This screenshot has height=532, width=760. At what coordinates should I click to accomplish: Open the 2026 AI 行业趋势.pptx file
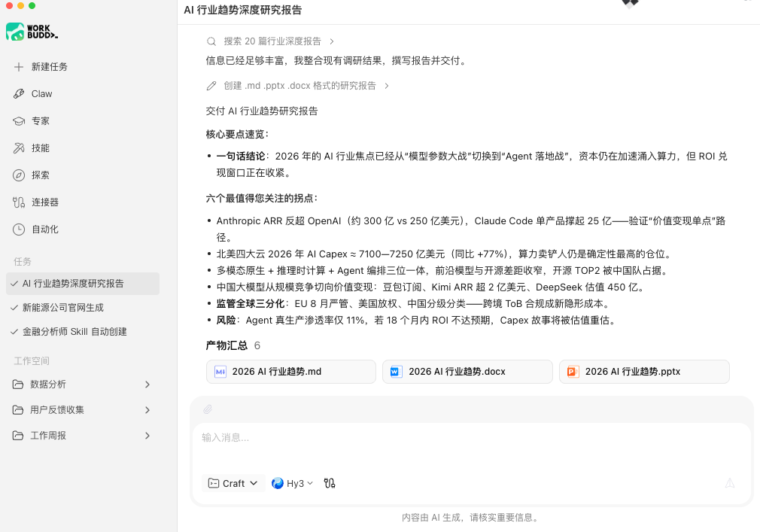[x=644, y=372]
